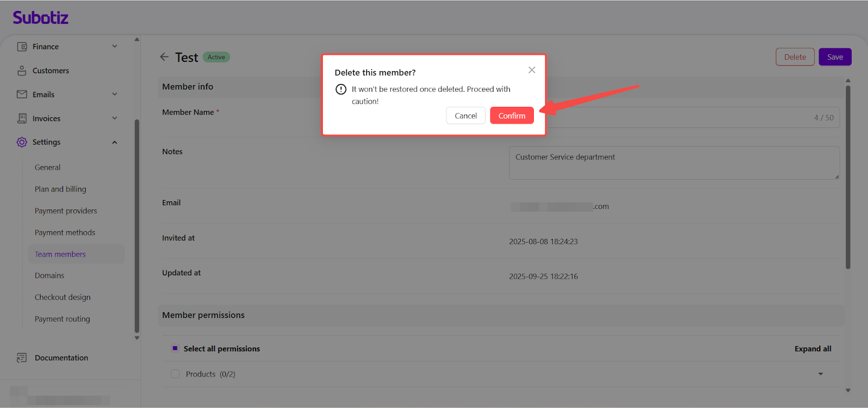The height and width of the screenshot is (408, 868).
Task: Click the Expand all link
Action: [813, 349]
